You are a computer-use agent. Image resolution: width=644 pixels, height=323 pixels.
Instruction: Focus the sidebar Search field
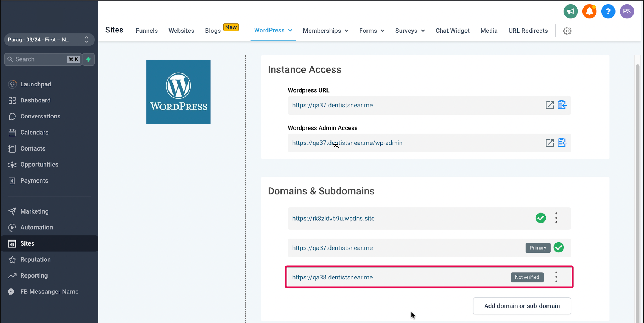[x=43, y=59]
